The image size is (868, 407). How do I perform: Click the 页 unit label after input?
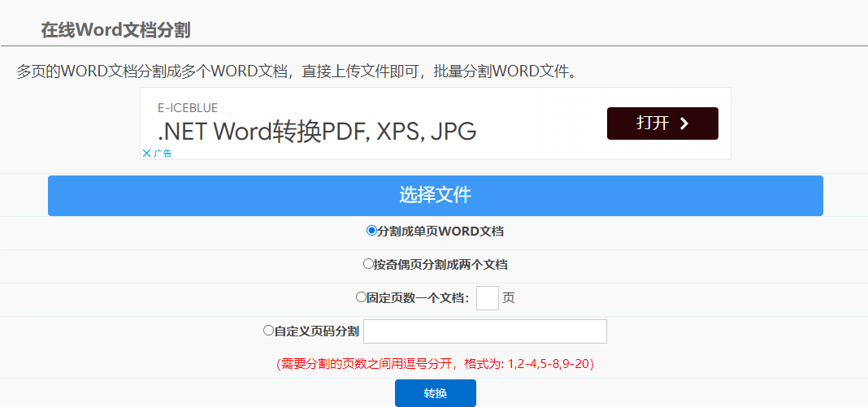click(509, 298)
